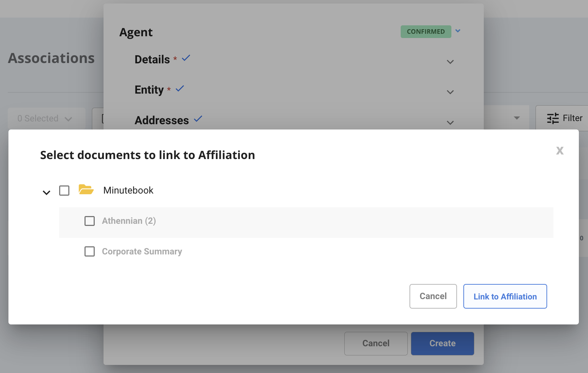Click Link to Affiliation button

[x=505, y=296]
